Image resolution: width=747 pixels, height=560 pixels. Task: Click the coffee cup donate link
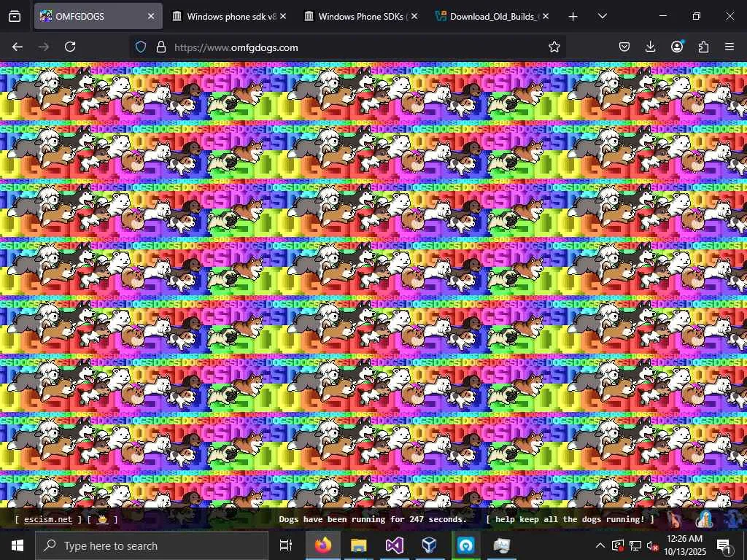coord(102,519)
